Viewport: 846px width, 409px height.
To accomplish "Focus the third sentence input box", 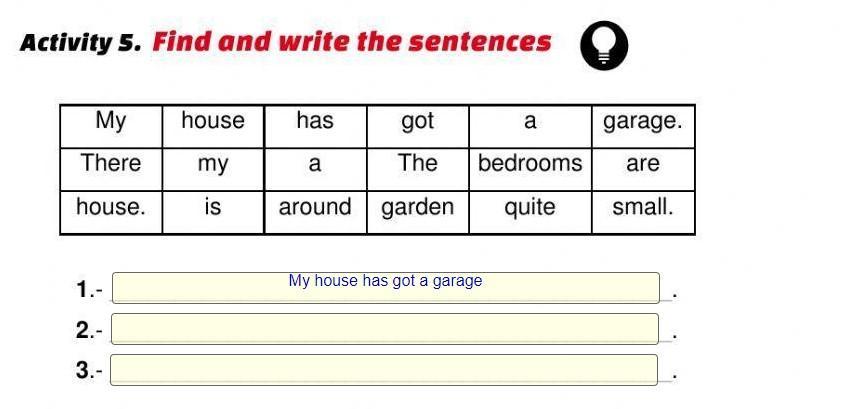I will click(385, 370).
